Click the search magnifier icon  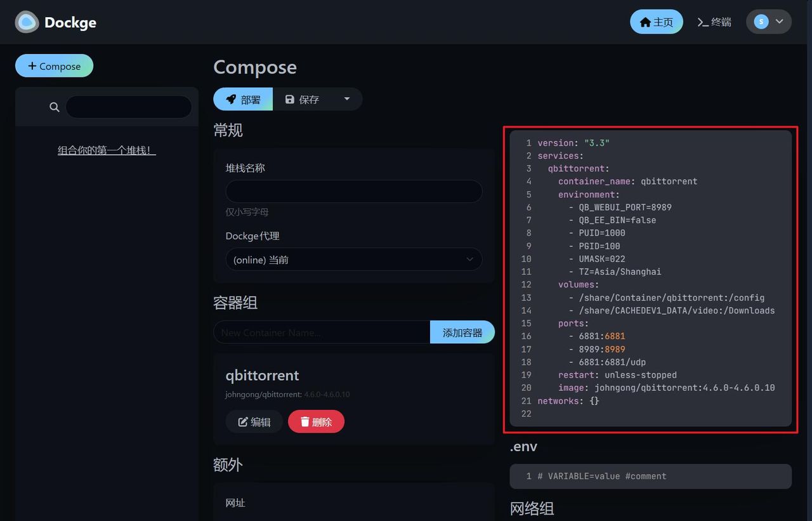(x=55, y=107)
